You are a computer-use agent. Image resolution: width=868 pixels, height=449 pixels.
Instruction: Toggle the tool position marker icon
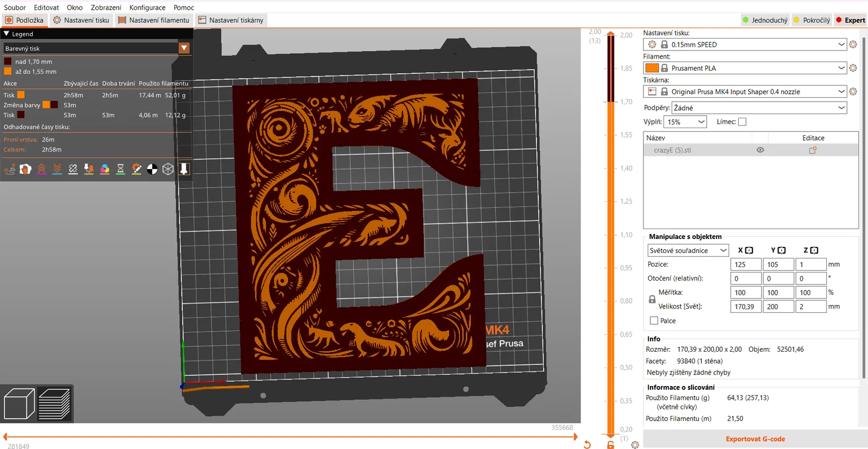[x=184, y=169]
